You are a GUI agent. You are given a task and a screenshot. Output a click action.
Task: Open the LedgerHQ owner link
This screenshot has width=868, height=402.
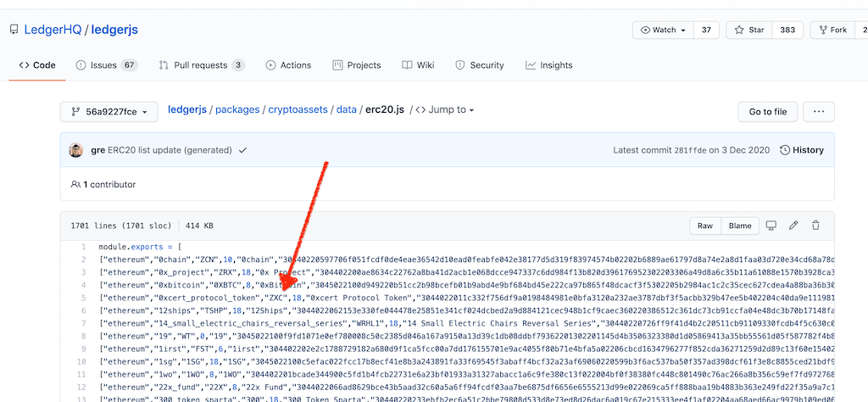coord(53,30)
